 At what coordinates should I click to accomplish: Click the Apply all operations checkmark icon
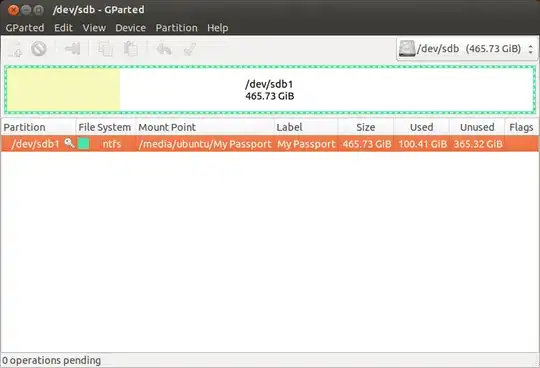(190, 49)
